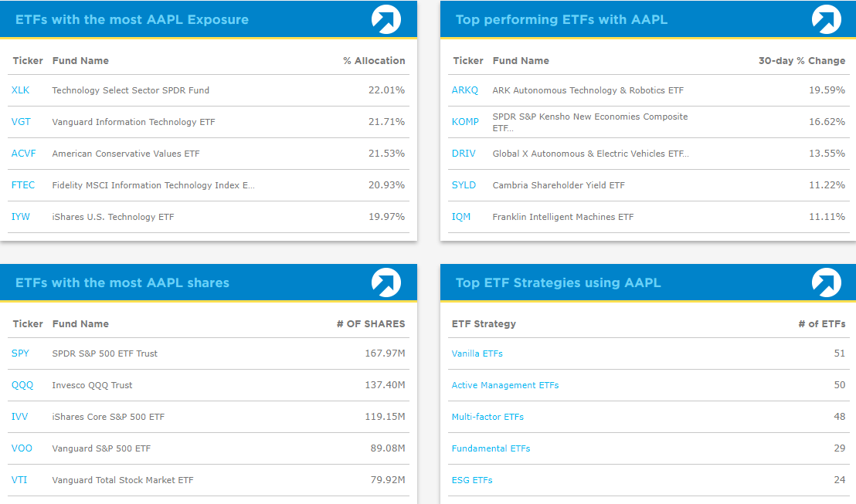
Task: Click the '30-day % Change' column header
Action: pos(802,60)
